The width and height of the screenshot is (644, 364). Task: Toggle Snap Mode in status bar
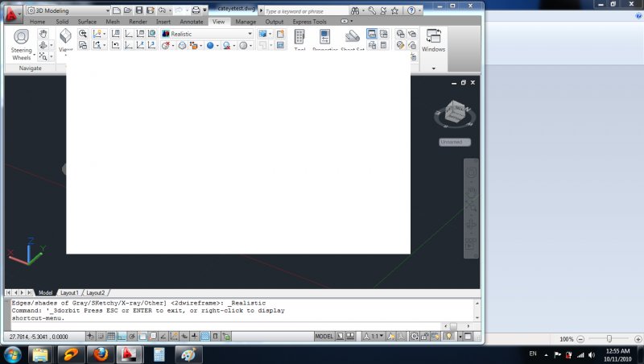coord(101,337)
